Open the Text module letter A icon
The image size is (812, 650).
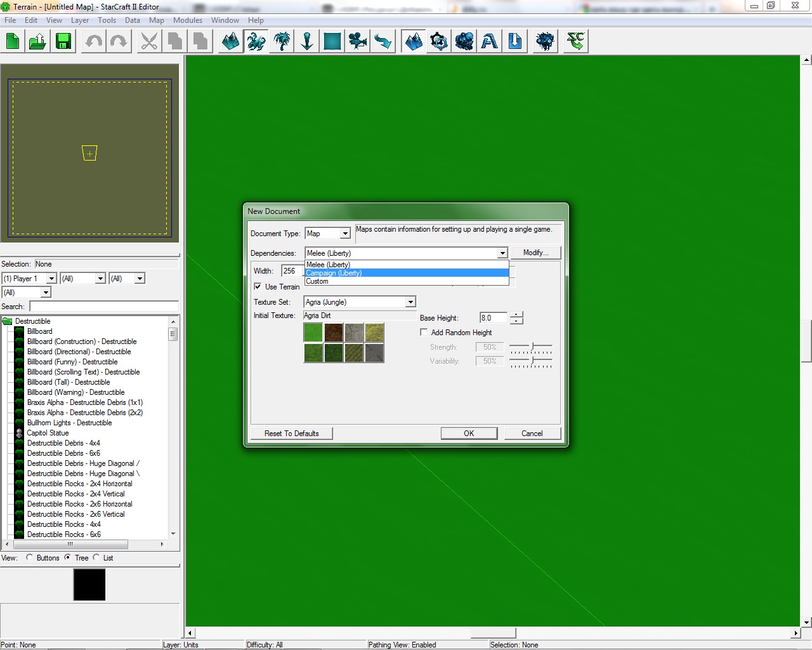(490, 42)
